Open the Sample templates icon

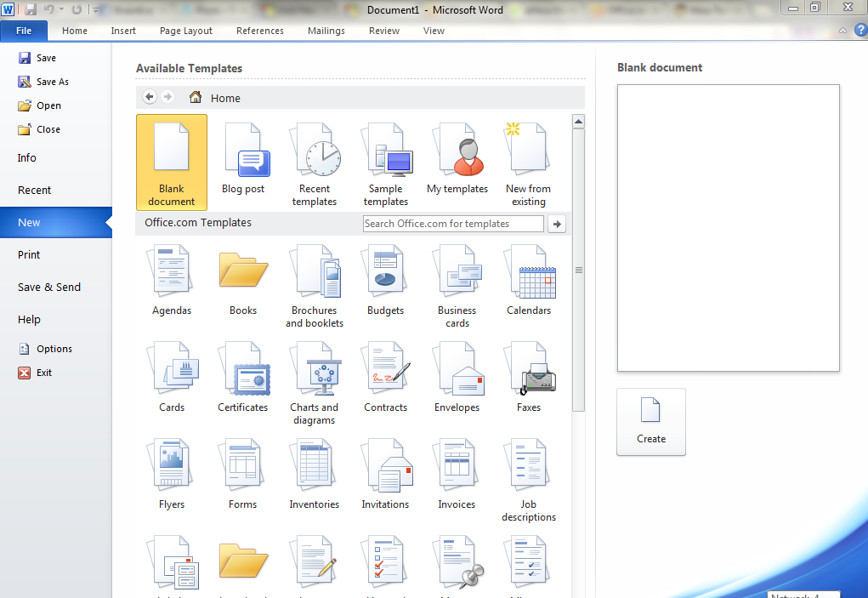386,151
